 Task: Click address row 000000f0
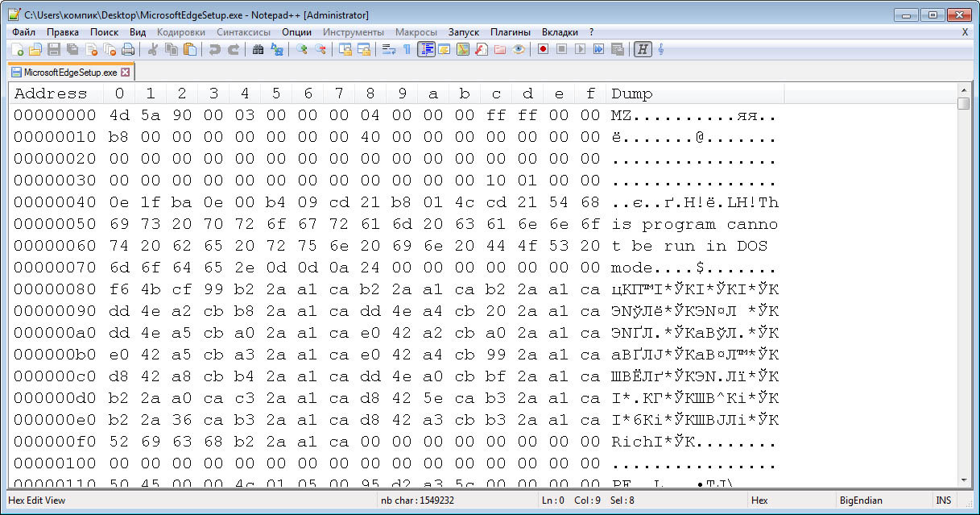(55, 442)
